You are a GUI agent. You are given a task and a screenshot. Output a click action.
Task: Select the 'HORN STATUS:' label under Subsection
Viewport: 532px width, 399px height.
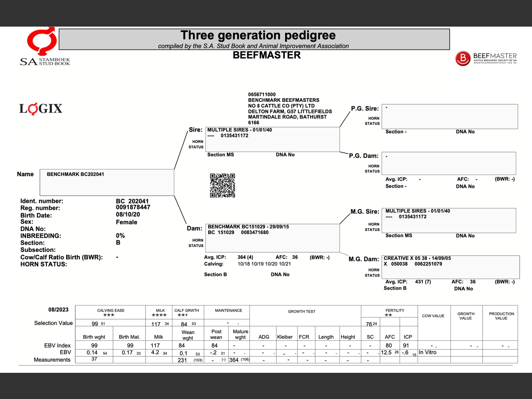point(44,264)
